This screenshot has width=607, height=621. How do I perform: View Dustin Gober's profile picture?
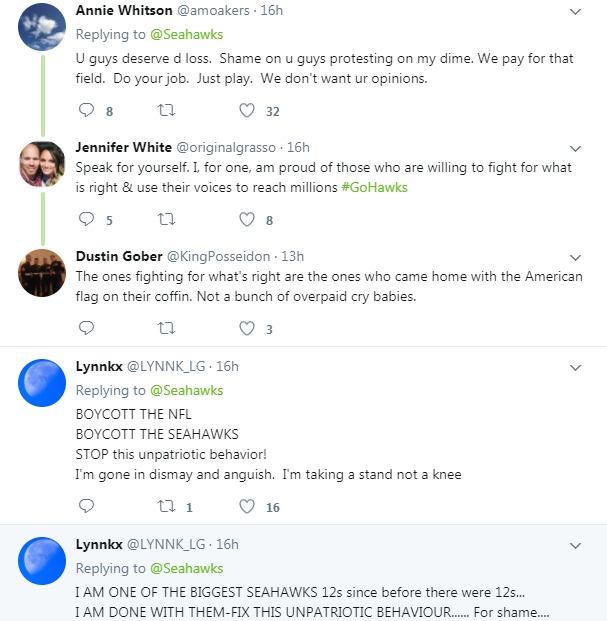(42, 273)
